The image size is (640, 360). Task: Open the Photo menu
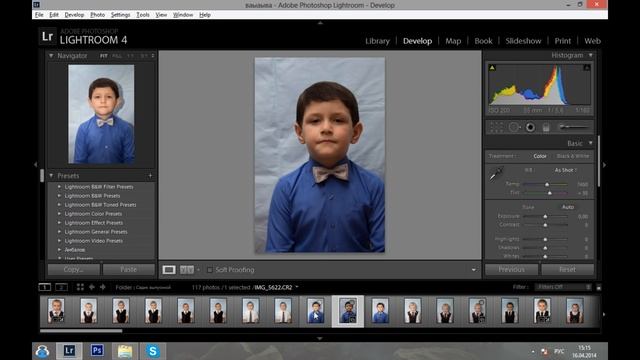(x=98, y=15)
